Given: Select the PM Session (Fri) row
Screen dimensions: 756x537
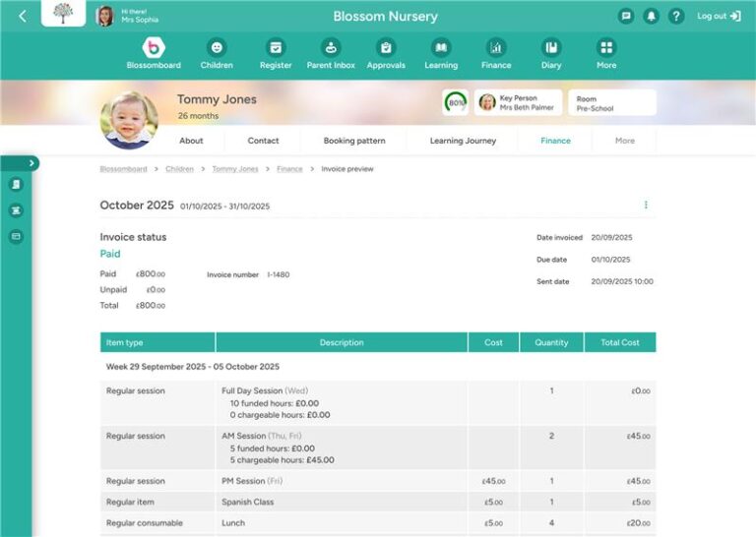Looking at the screenshot, I should [378, 481].
